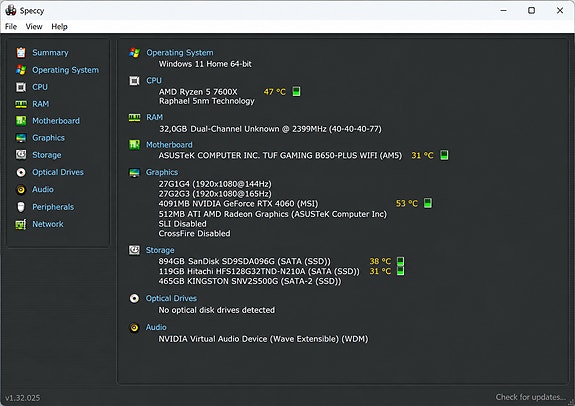Click GPU temperature indicator beside 53 °C
Image resolution: width=575 pixels, height=406 pixels.
point(428,203)
